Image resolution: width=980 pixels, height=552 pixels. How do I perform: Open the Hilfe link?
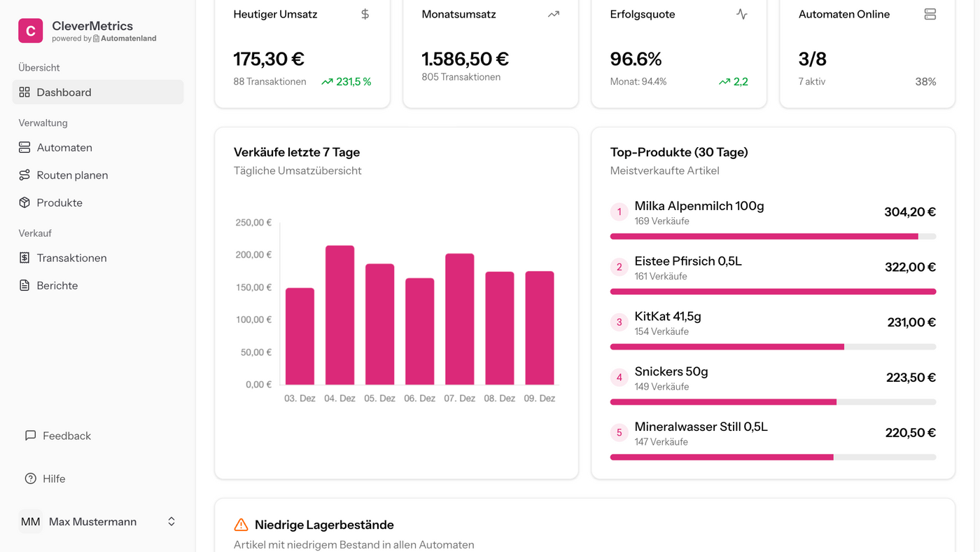98,479
